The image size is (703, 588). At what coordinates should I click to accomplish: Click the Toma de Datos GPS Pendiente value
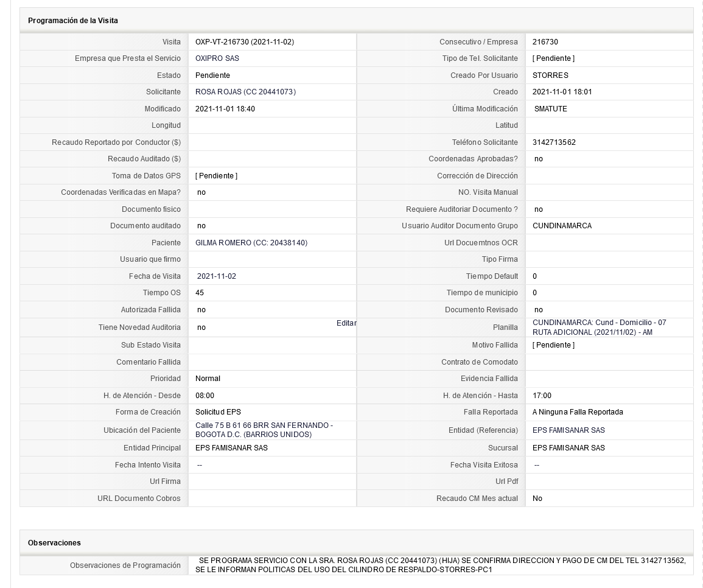click(x=216, y=176)
